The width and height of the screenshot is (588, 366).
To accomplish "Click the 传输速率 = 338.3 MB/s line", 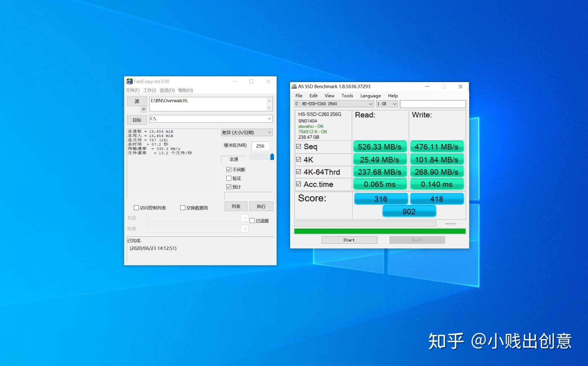I will pyautogui.click(x=154, y=149).
